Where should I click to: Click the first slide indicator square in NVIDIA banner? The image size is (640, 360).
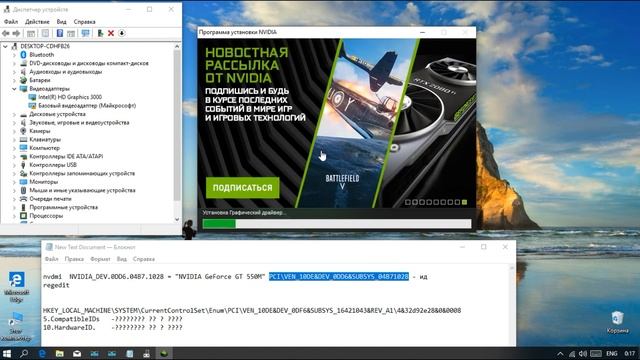click(407, 202)
